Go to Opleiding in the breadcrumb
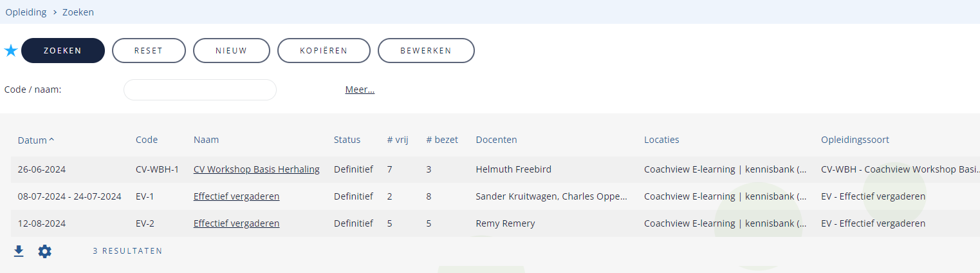Viewport: 980px width, 273px height. pyautogui.click(x=25, y=12)
